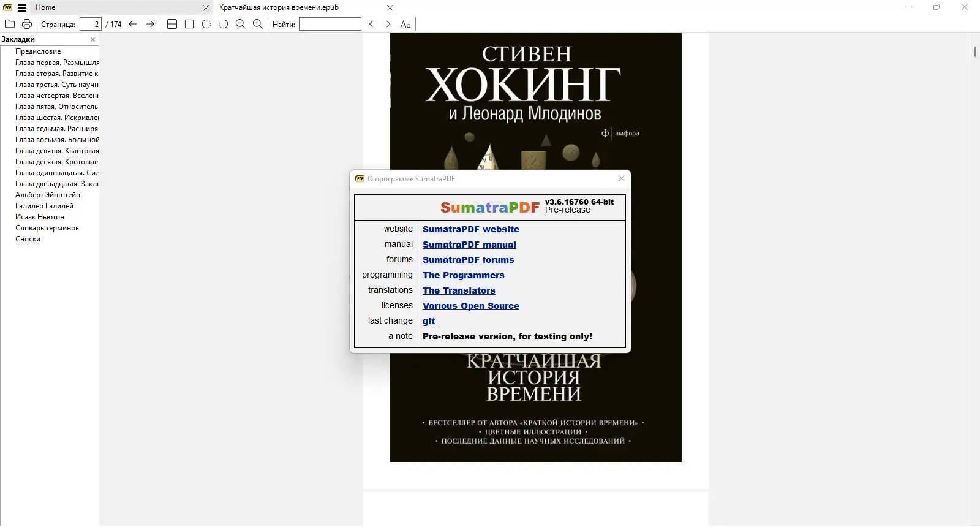Open The Programmers link
This screenshot has width=980, height=527.
click(464, 275)
